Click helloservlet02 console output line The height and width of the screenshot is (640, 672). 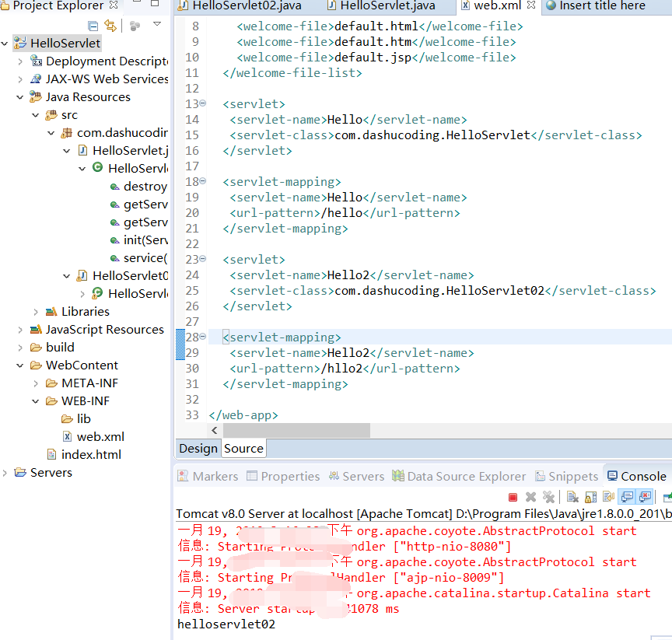tap(226, 624)
